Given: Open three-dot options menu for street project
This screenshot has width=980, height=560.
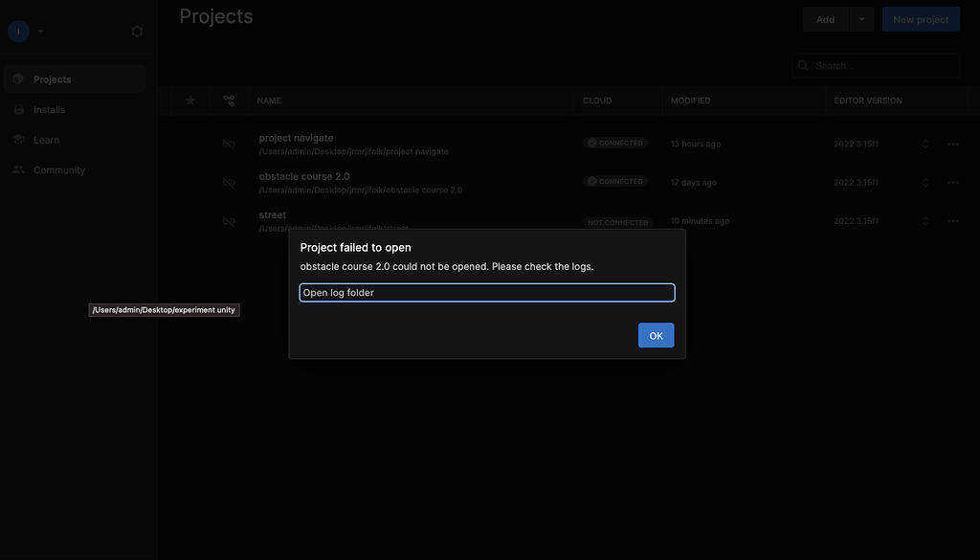Looking at the screenshot, I should (952, 220).
